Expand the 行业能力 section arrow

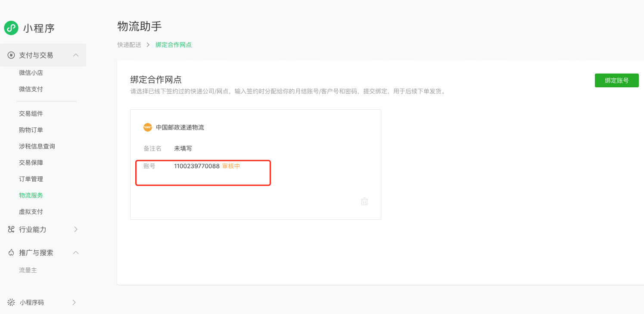pos(76,229)
